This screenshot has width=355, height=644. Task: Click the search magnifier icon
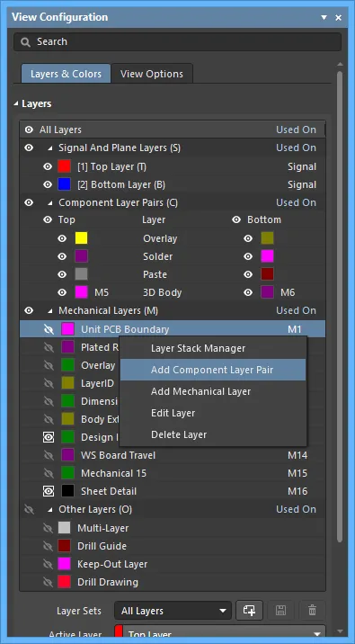click(25, 42)
